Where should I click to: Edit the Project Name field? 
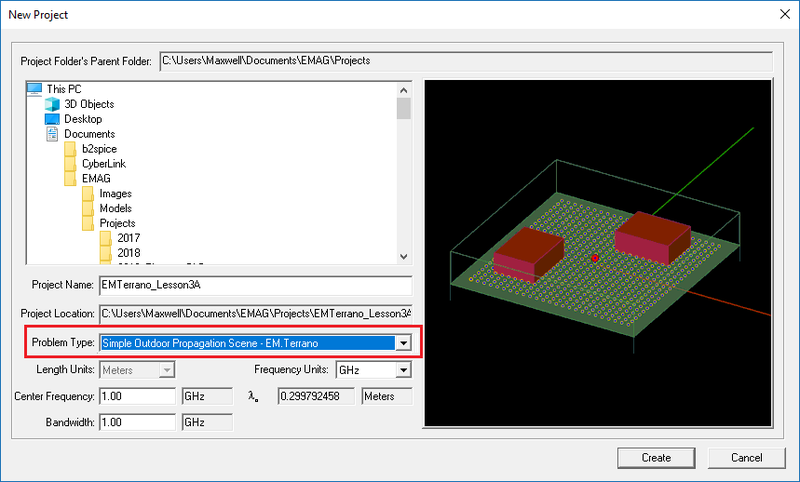[x=256, y=285]
